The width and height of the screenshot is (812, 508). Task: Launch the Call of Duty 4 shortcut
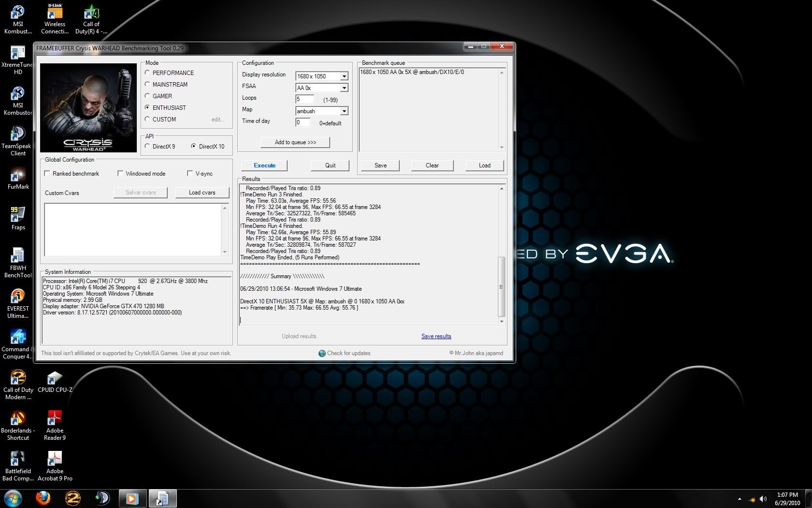(x=91, y=19)
